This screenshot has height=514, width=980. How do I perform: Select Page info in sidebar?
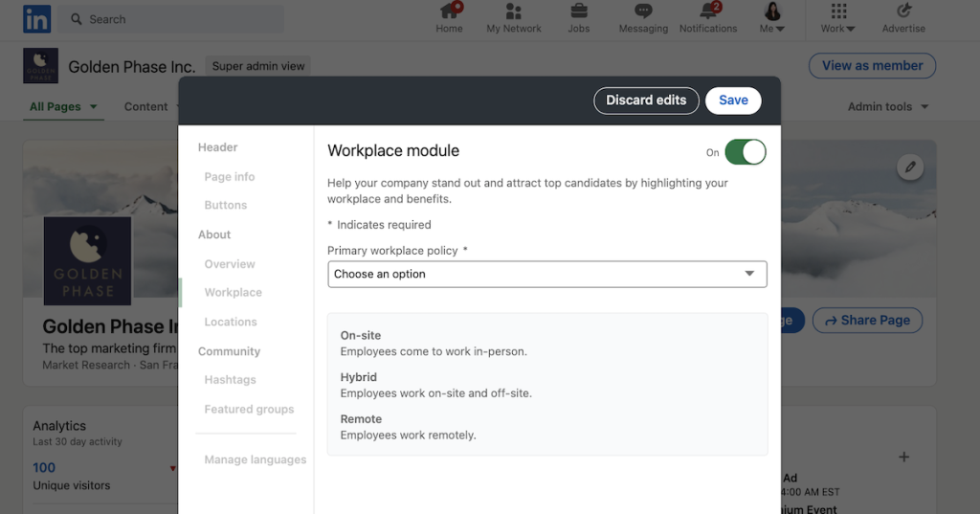coord(230,176)
